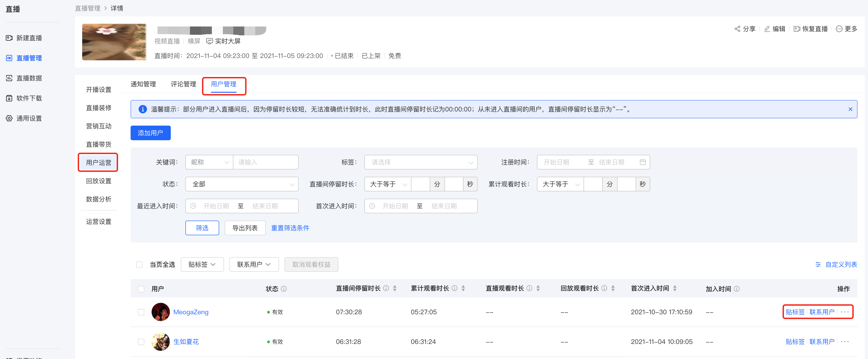868x359 pixels.
Task: Click the registration time calendar icon
Action: point(643,162)
